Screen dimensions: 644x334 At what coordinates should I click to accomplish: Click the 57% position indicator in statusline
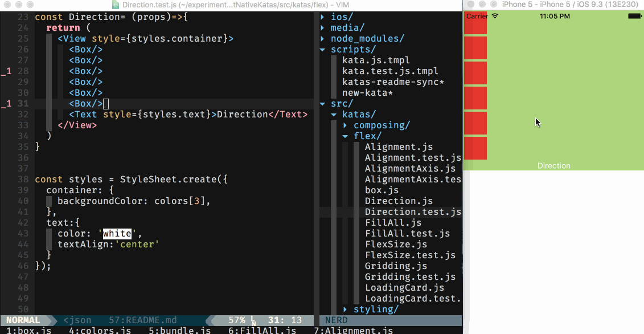237,320
